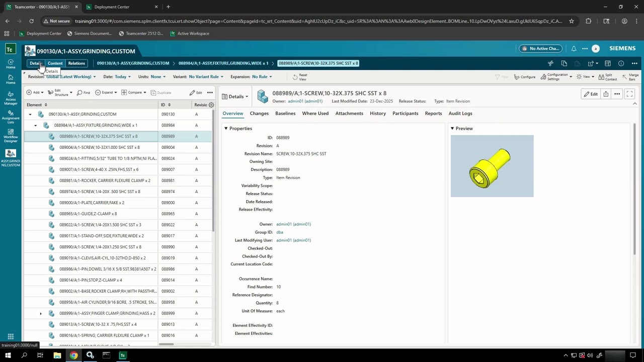The width and height of the screenshot is (644, 362).
Task: Open the Revision rule dropdown
Action: (x=70, y=77)
